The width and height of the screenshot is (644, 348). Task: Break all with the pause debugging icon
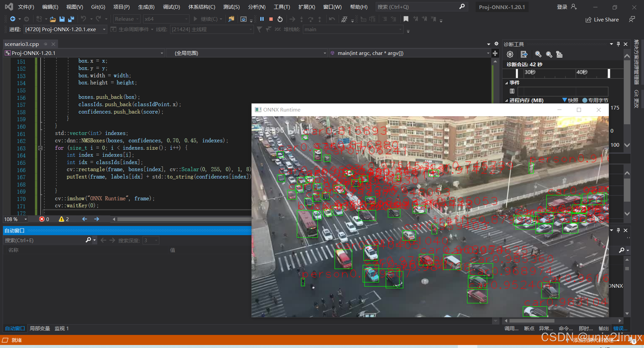262,19
